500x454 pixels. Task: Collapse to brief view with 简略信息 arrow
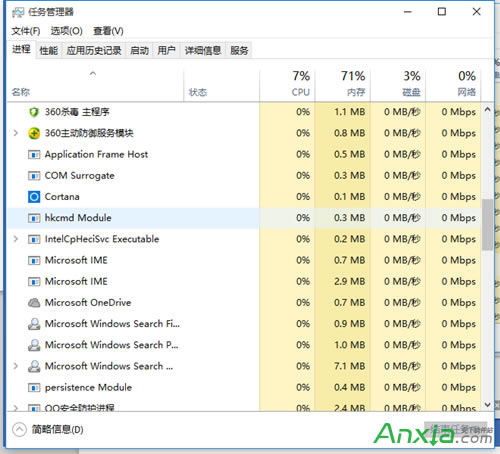(x=19, y=429)
